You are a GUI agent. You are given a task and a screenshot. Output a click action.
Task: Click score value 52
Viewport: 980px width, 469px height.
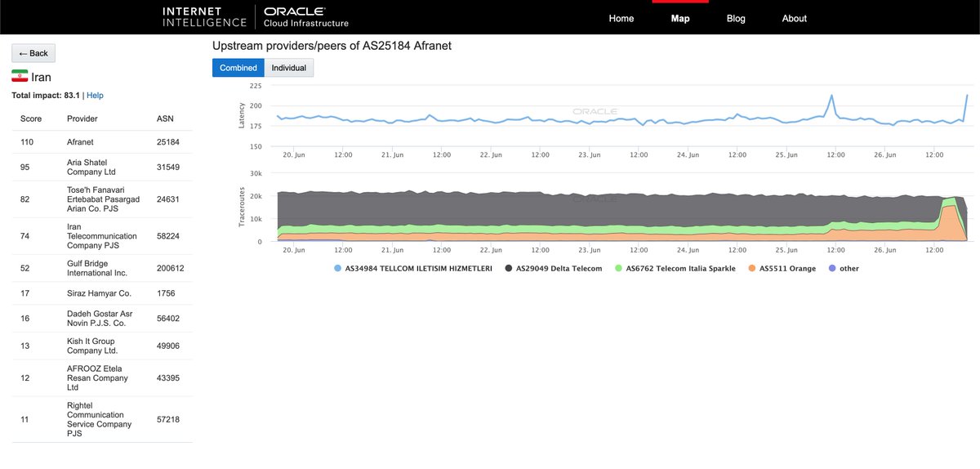25,268
